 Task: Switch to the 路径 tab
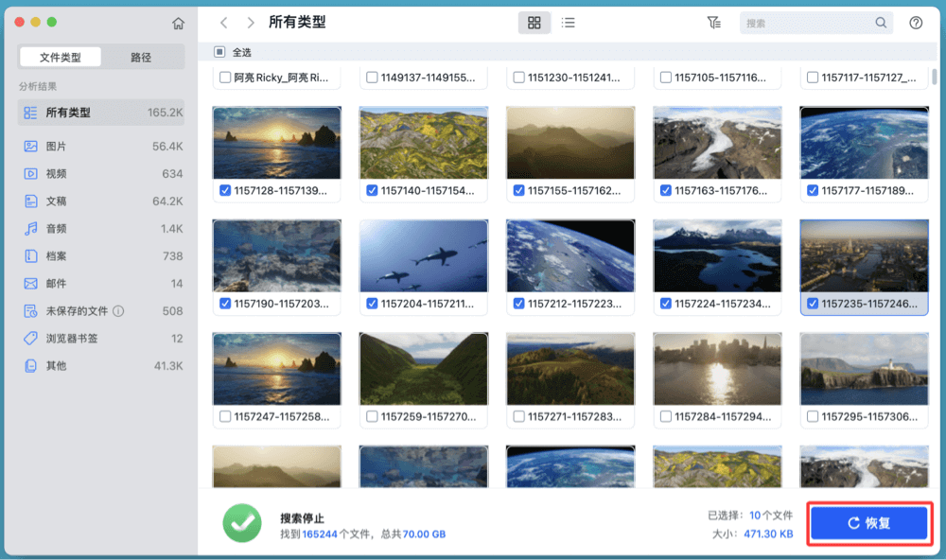(x=139, y=57)
